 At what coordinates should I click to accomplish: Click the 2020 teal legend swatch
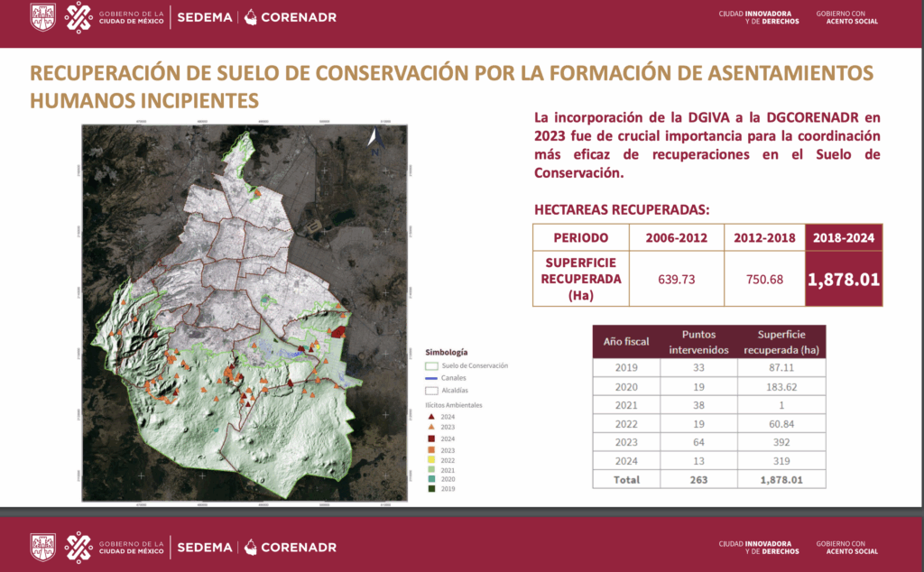pos(431,480)
